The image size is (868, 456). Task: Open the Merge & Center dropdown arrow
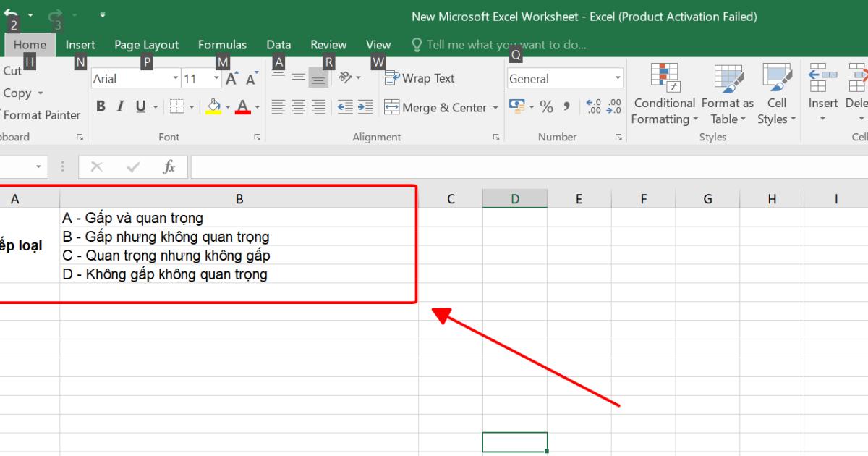coord(495,108)
